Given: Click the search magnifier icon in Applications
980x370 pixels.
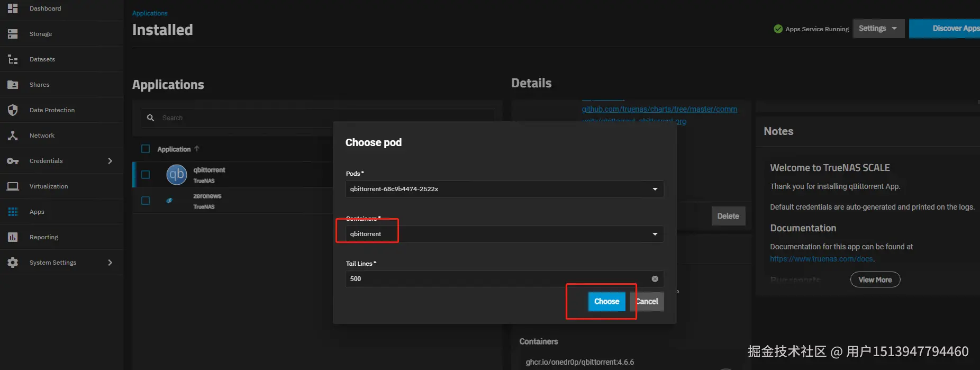Looking at the screenshot, I should (x=151, y=118).
